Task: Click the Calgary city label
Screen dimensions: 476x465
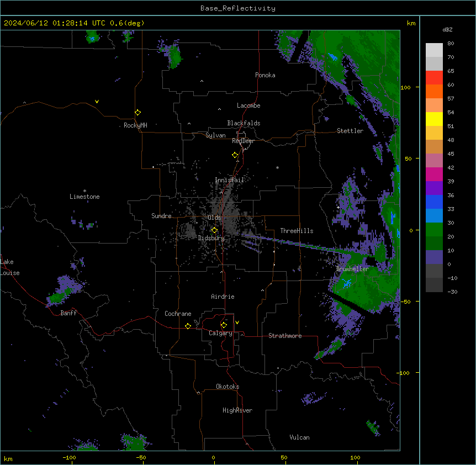Action: 220,333
